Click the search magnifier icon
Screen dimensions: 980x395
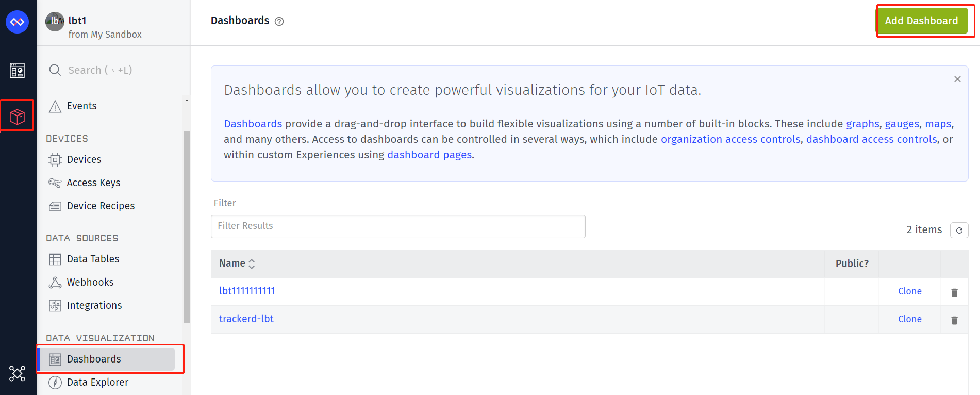click(55, 70)
